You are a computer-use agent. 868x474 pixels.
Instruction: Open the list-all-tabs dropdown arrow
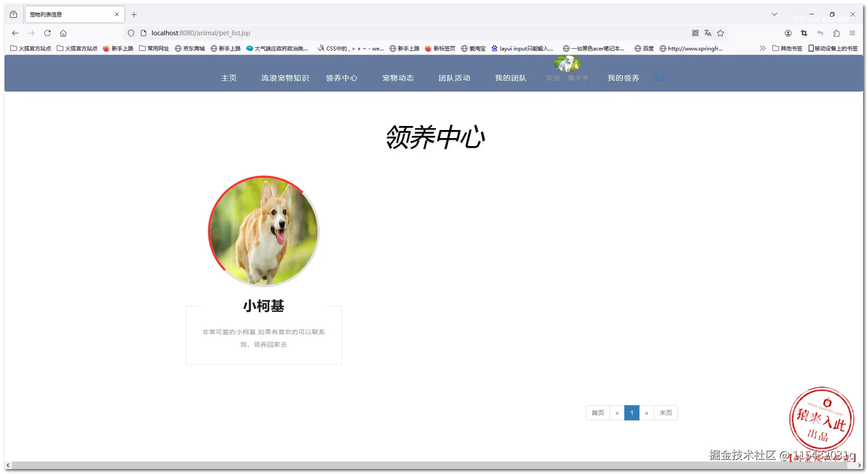775,14
